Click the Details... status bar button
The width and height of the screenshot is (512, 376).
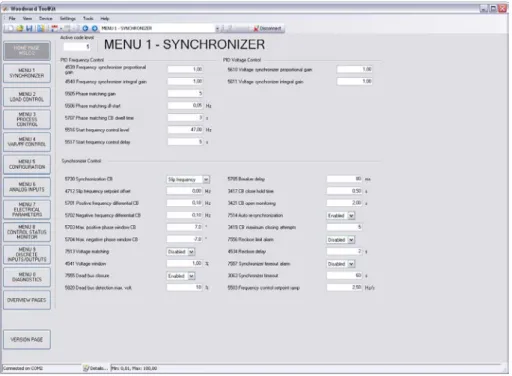point(96,368)
